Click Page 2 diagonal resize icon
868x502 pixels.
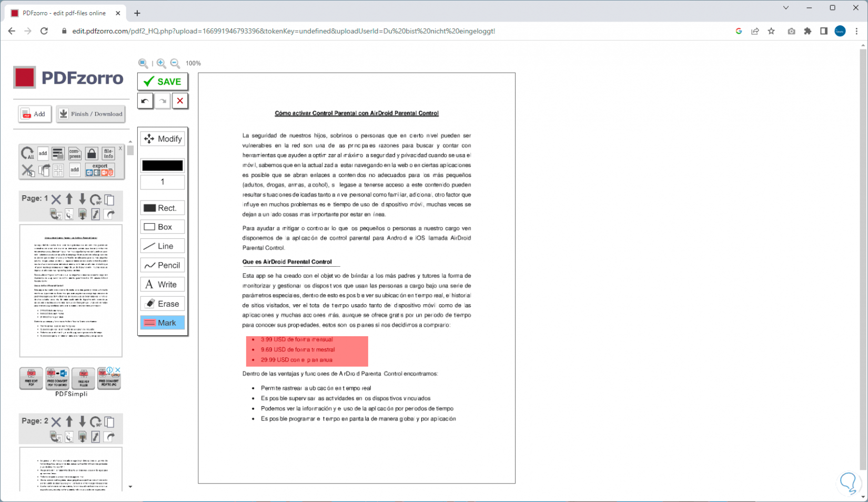click(95, 437)
